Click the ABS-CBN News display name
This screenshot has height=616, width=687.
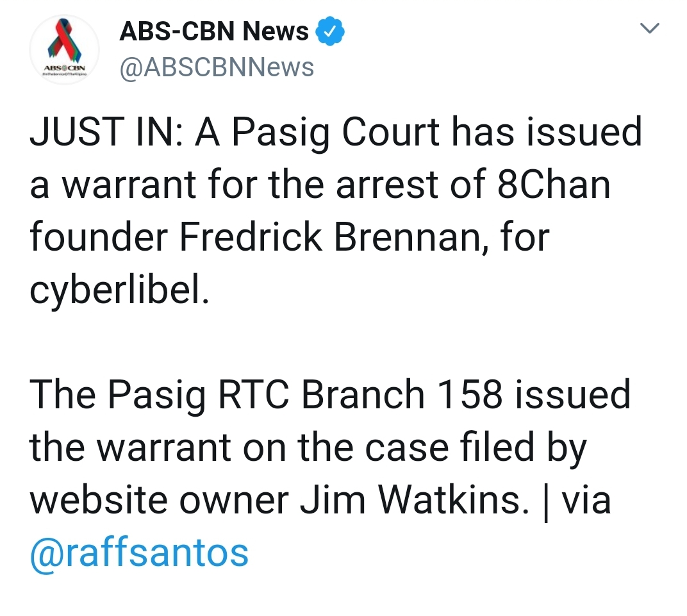click(x=214, y=31)
